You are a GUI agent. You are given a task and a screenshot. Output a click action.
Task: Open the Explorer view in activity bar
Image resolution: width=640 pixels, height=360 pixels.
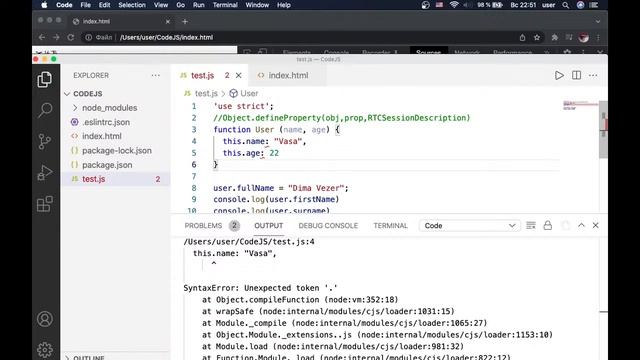click(45, 79)
